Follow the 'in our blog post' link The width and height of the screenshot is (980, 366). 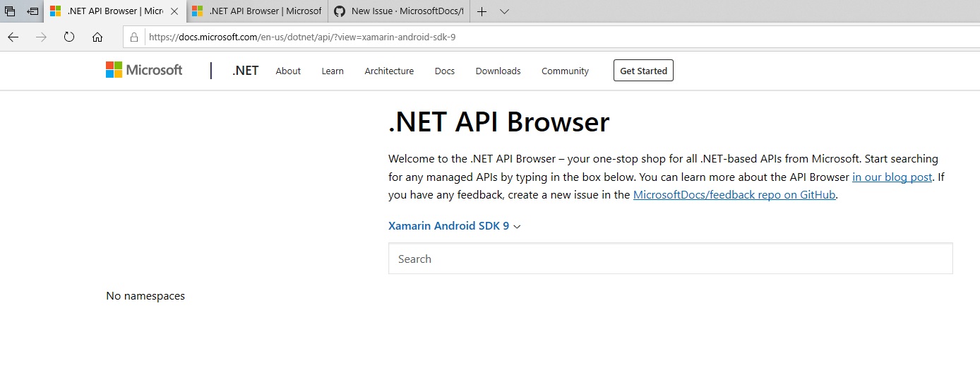[x=892, y=177]
